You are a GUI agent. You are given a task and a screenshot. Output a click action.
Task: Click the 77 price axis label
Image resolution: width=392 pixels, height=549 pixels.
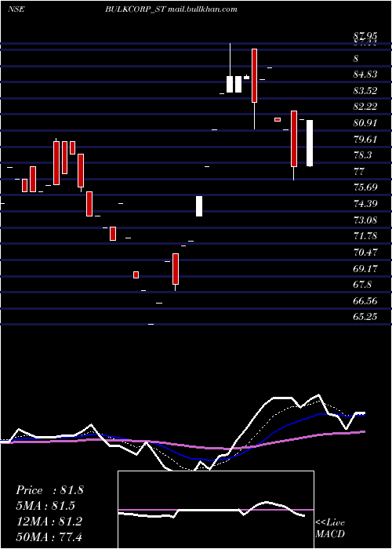tap(359, 172)
